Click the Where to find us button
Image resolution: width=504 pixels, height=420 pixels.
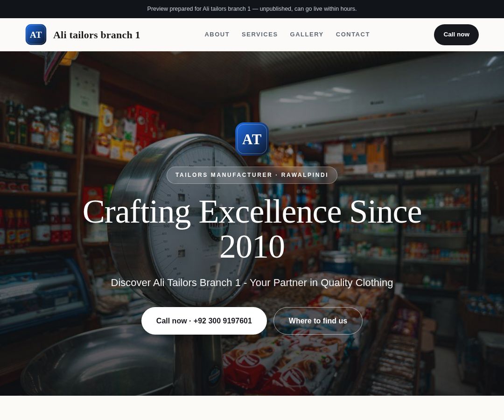318,321
